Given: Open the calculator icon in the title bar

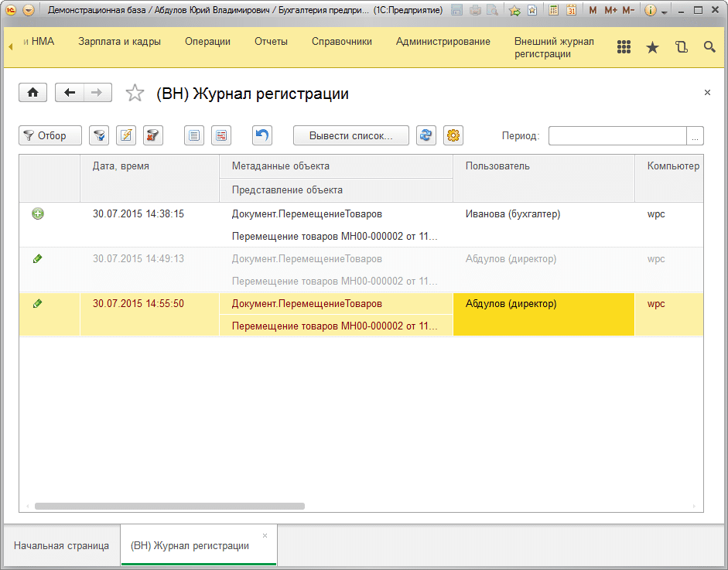Looking at the screenshot, I should pos(553,11).
